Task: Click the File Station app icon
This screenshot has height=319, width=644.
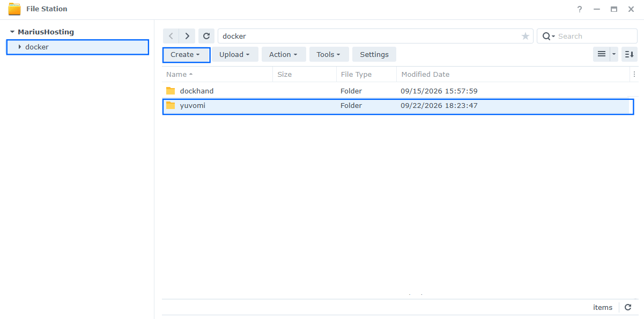Action: 14,9
